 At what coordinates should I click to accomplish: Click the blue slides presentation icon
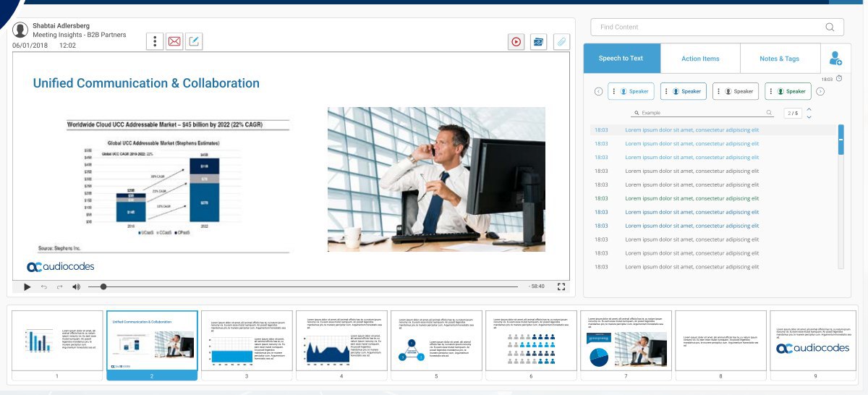click(538, 42)
